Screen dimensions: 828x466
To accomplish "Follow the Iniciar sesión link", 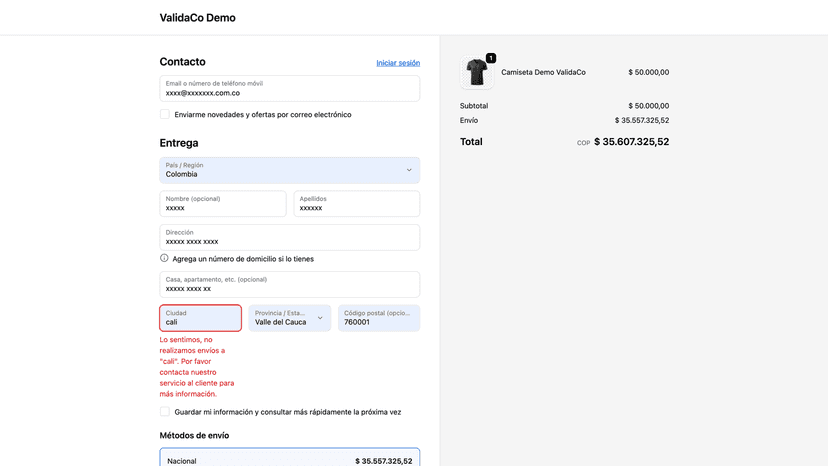I will click(x=398, y=63).
